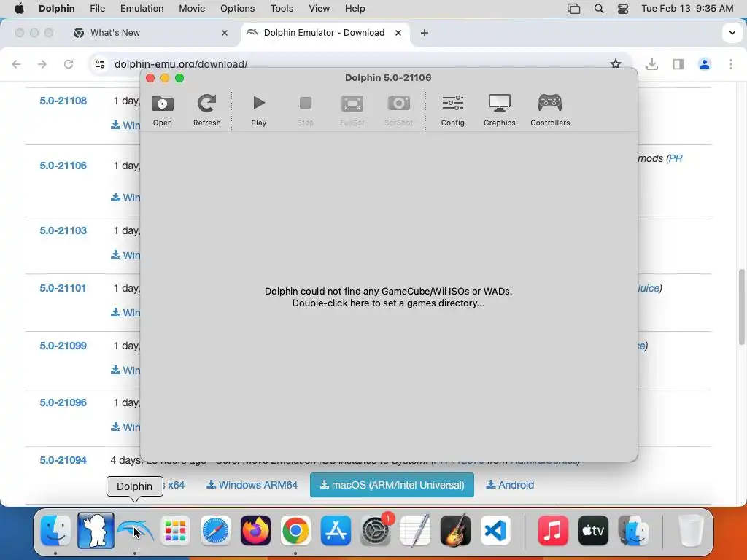Click version link 5.0-21106
Viewport: 747px width, 560px height.
click(63, 166)
